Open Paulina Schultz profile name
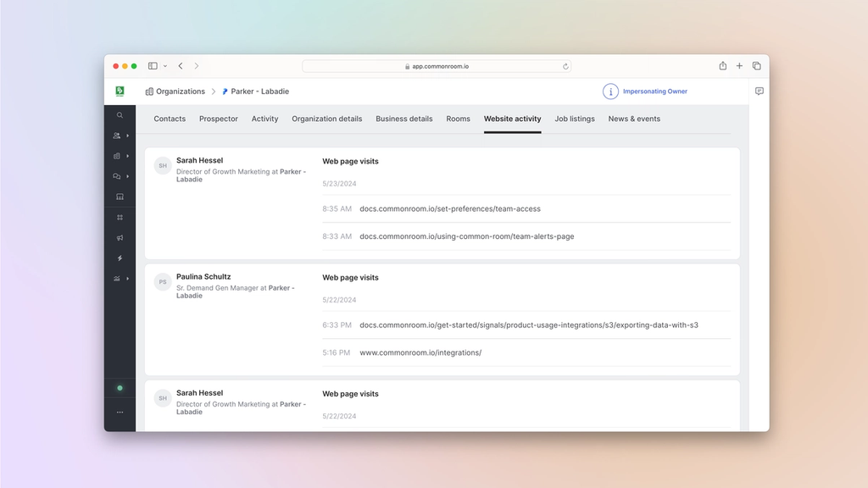Viewport: 868px width, 488px height. 203,277
